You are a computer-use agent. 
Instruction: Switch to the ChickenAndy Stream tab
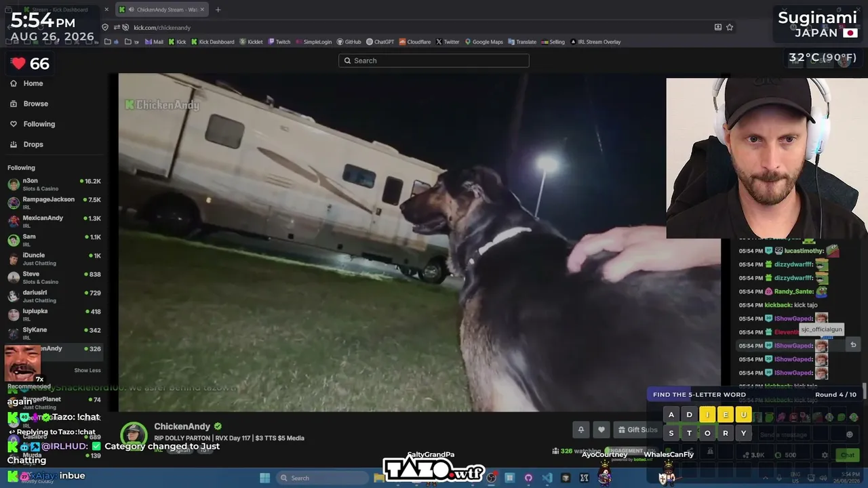[161, 9]
